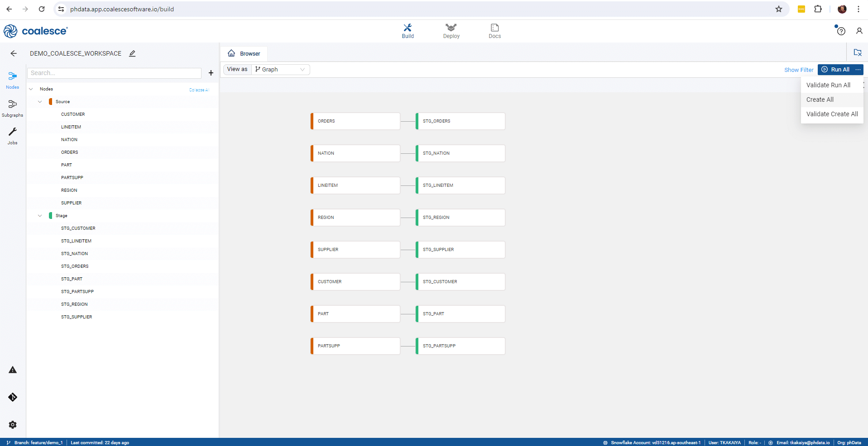Click Snowflake Account entry in status bar

click(x=652, y=442)
